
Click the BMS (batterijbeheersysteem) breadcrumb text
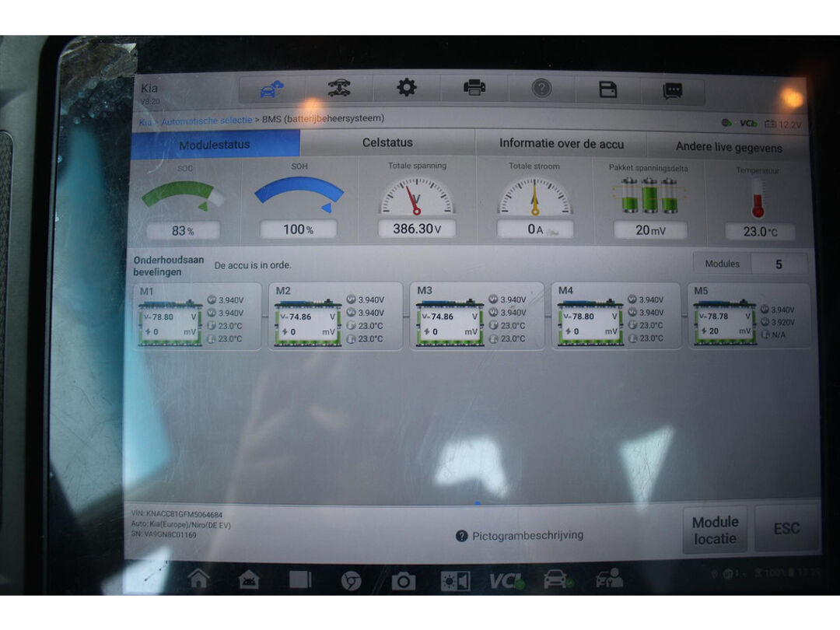323,118
